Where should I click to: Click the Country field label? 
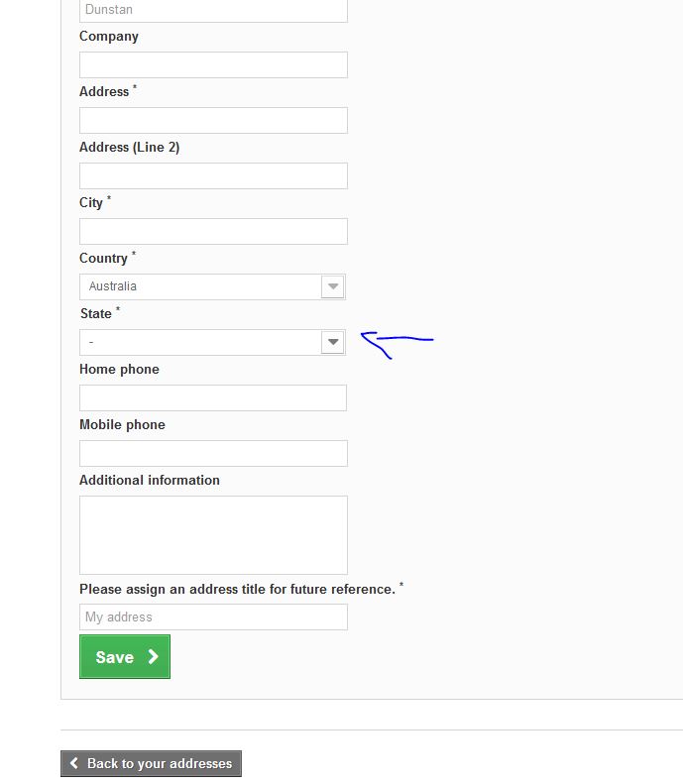tap(103, 258)
